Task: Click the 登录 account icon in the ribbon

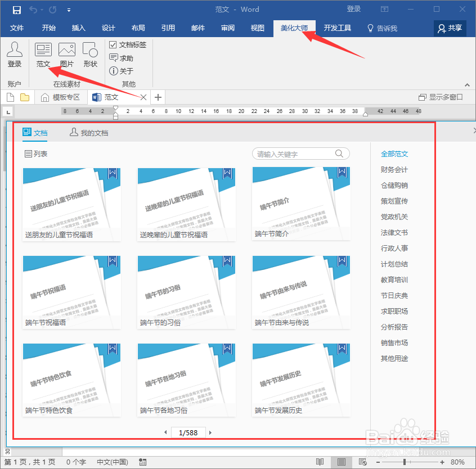Action: point(15,55)
